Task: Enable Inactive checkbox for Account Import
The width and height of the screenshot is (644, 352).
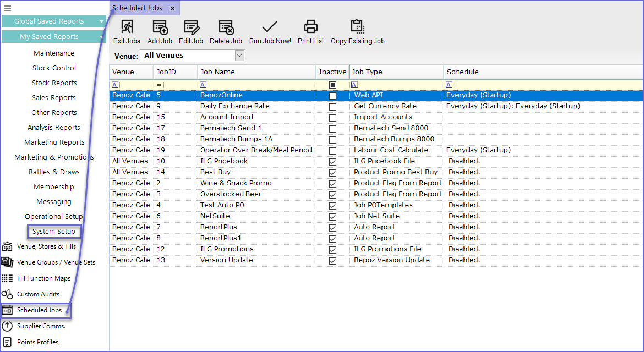Action: tap(332, 118)
